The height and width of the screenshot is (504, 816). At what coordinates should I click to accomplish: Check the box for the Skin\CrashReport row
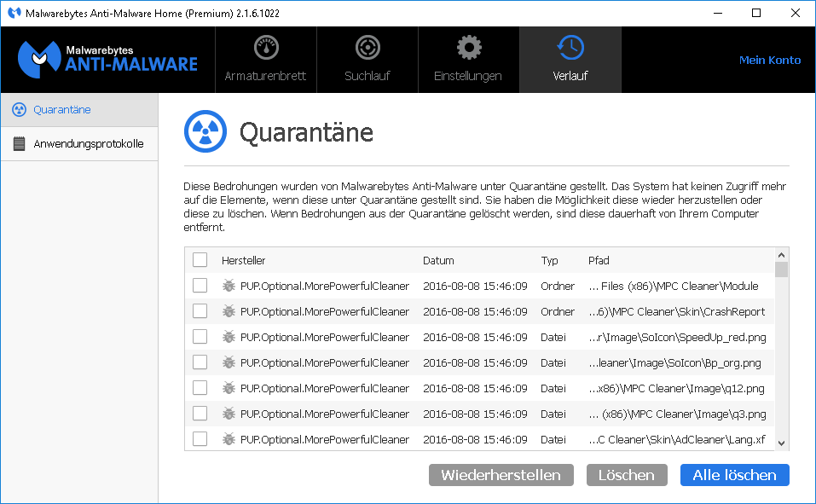(x=200, y=310)
